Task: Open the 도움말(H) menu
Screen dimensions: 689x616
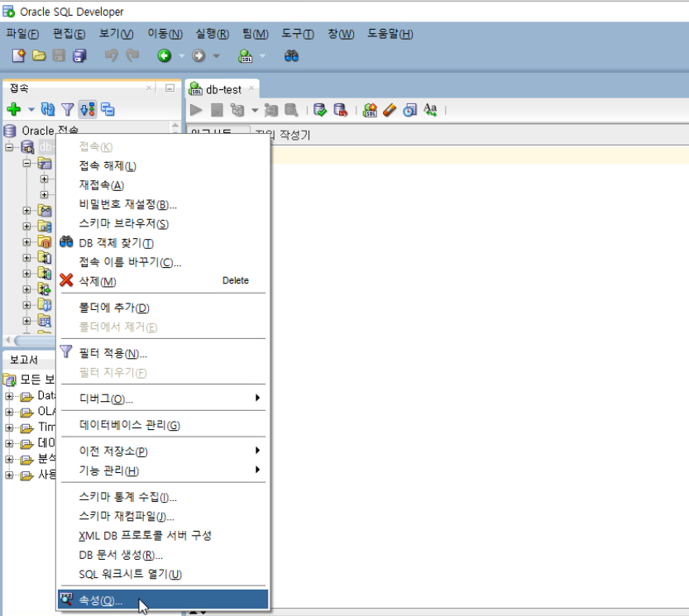Action: pyautogui.click(x=390, y=34)
